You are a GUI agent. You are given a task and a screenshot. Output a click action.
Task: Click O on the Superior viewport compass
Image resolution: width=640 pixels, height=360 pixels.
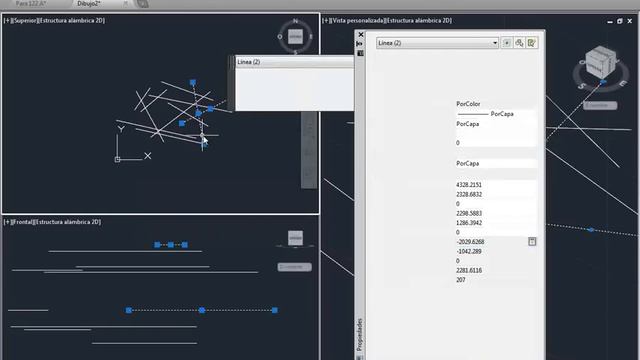280,37
